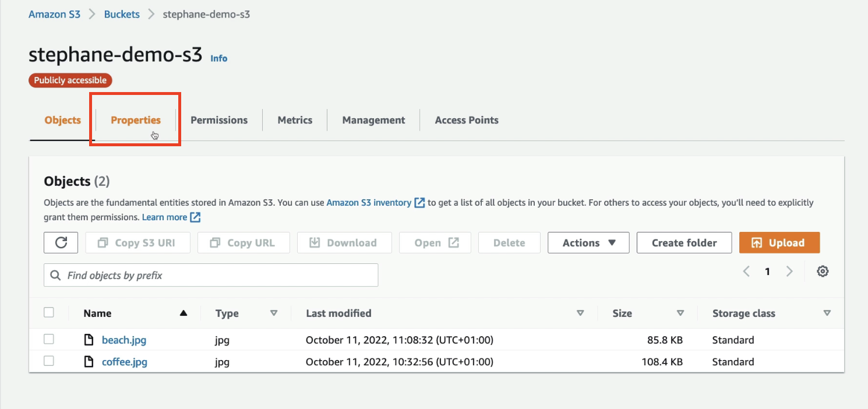The image size is (868, 409).
Task: Click the stephane-demo-s3 breadcrumb text
Action: [x=206, y=15]
